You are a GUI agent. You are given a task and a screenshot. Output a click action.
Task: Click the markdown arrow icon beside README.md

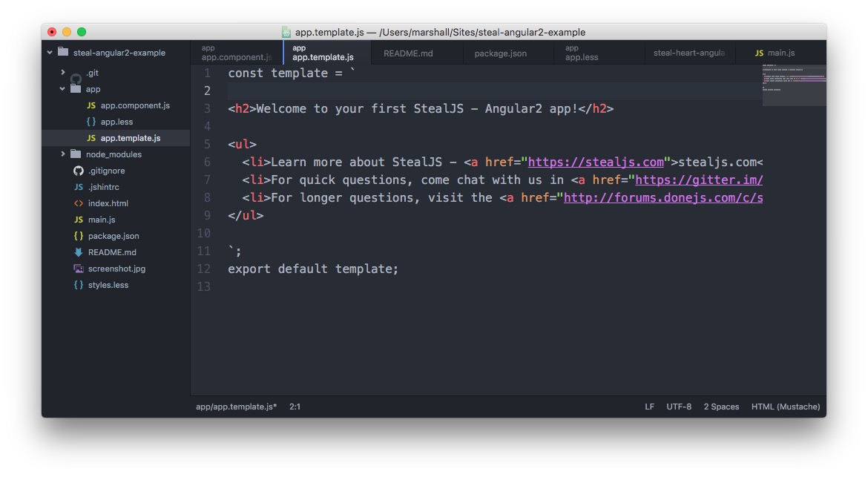coord(79,252)
